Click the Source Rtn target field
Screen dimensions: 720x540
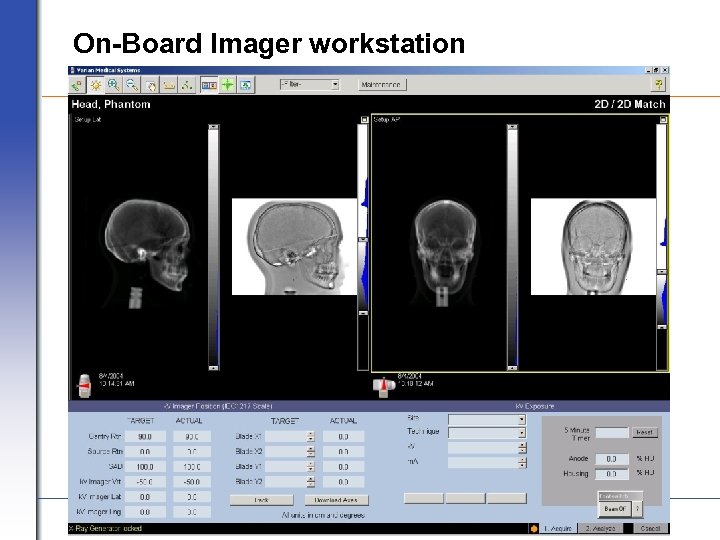coord(145,452)
